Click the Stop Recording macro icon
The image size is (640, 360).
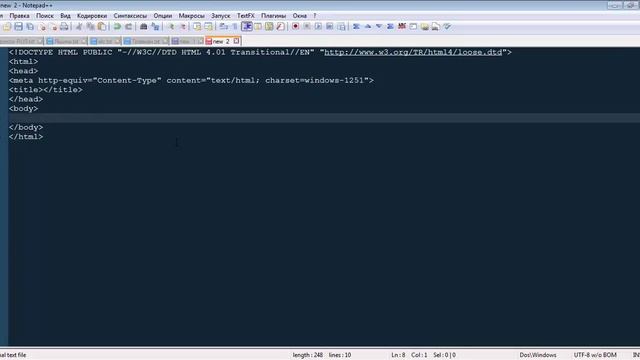coord(307,27)
